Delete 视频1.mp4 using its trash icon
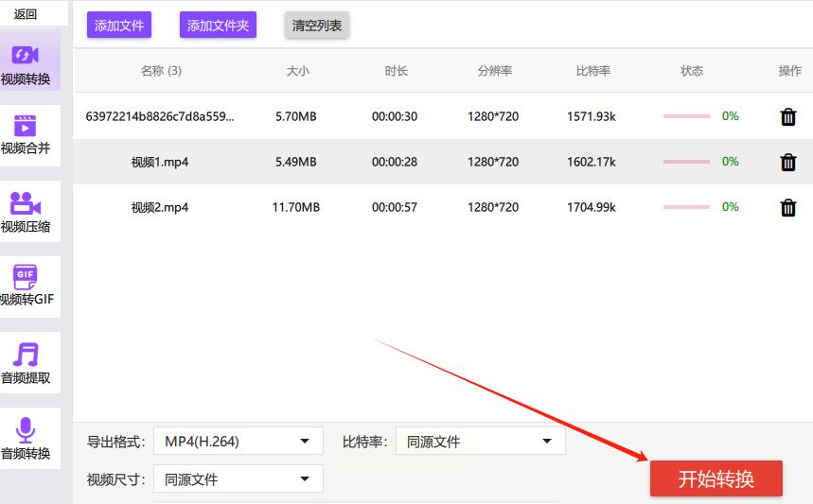 [x=788, y=162]
